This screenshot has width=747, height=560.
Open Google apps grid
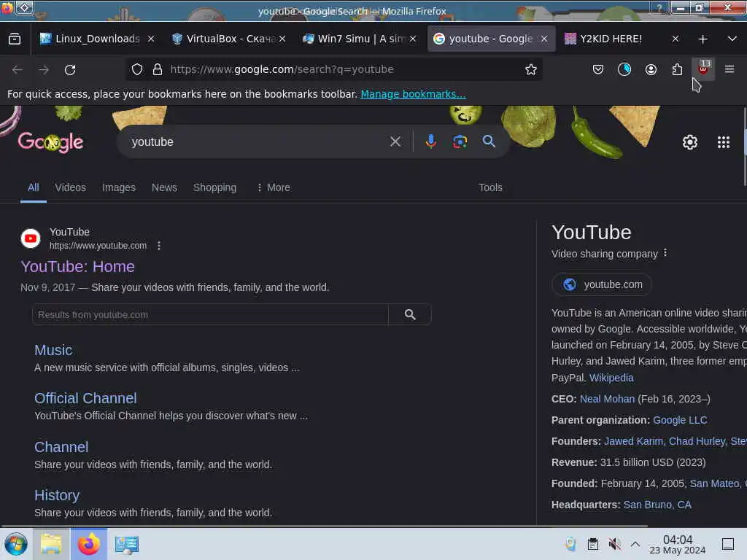click(723, 142)
